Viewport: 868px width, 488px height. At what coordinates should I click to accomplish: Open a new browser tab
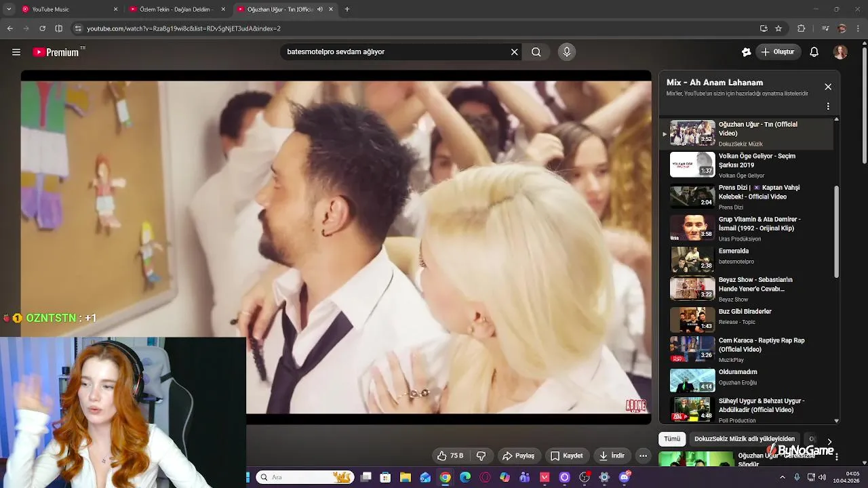(347, 9)
